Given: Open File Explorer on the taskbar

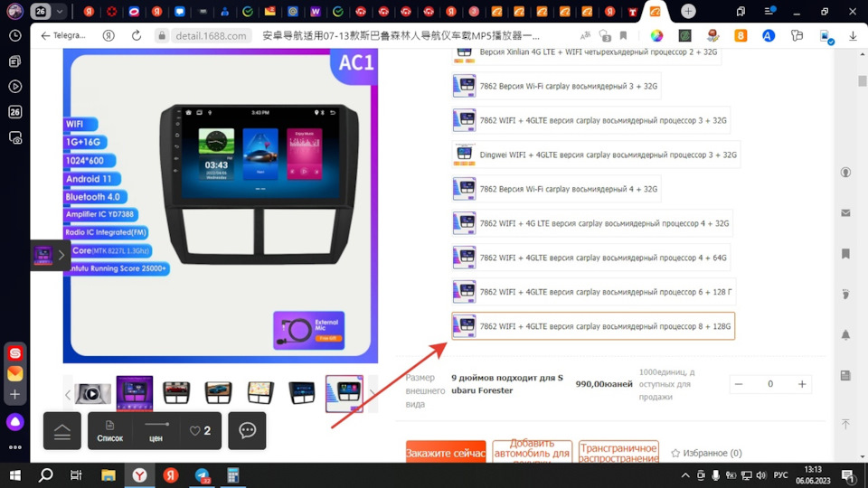Looking at the screenshot, I should coord(108,475).
